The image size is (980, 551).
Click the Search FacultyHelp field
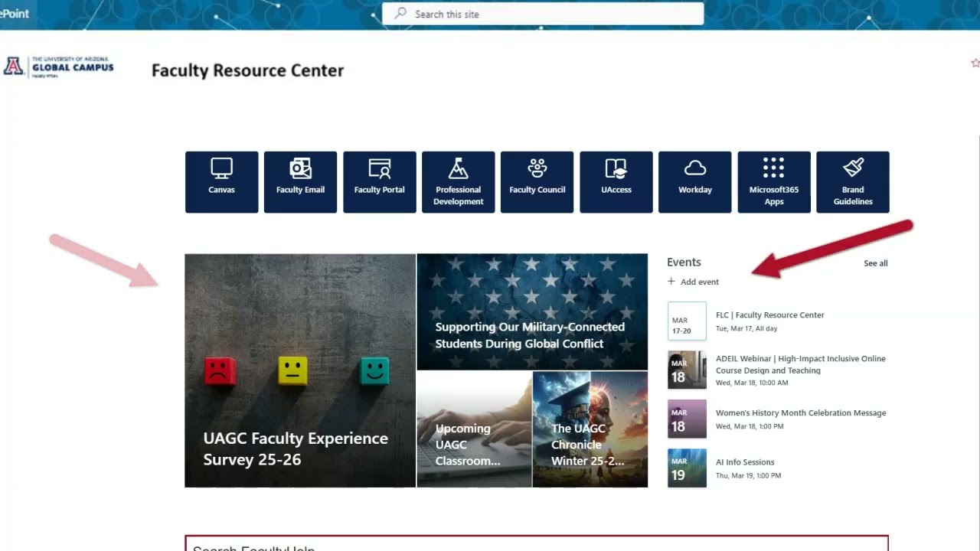[x=537, y=543]
